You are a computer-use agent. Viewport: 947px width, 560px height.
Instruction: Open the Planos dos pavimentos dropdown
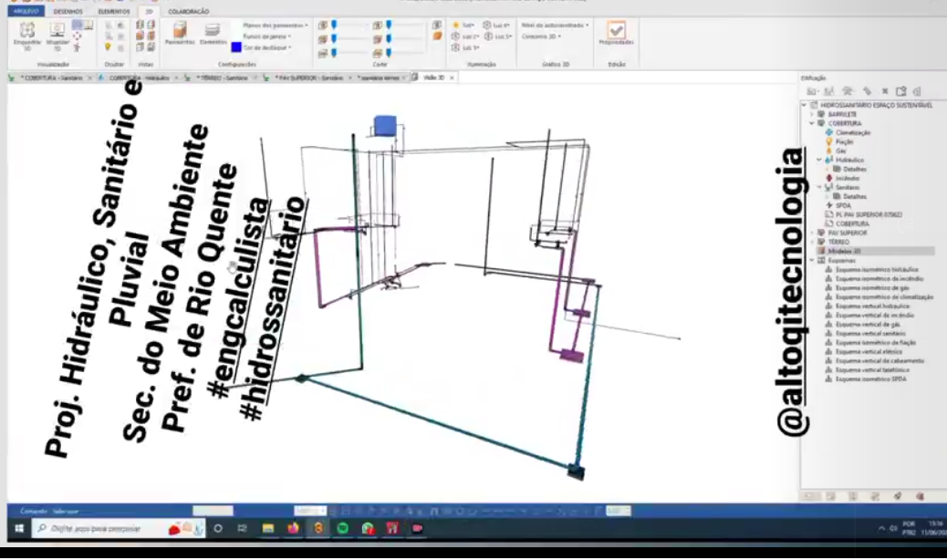[276, 26]
